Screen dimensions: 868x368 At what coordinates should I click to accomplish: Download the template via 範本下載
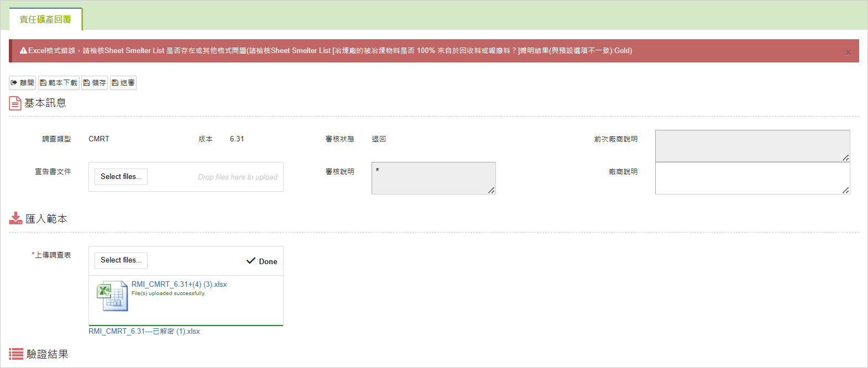(59, 83)
